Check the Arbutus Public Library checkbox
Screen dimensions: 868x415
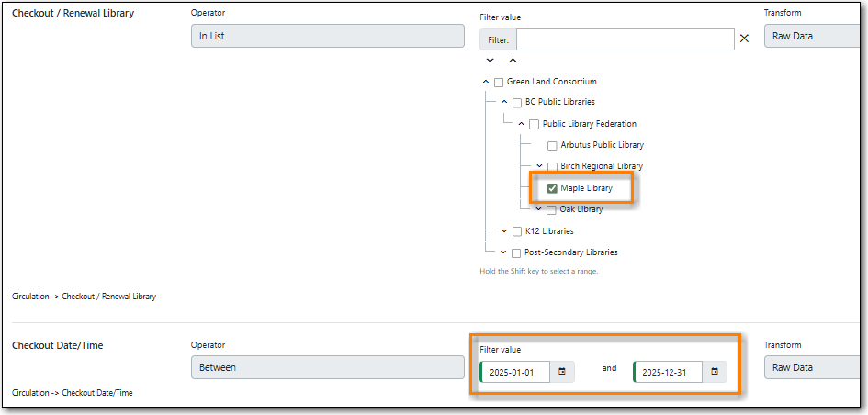pos(552,145)
